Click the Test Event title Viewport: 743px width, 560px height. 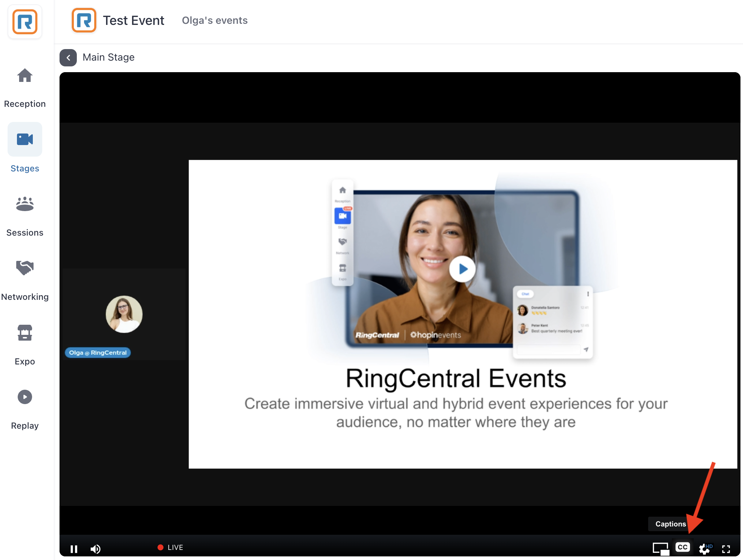pos(133,21)
